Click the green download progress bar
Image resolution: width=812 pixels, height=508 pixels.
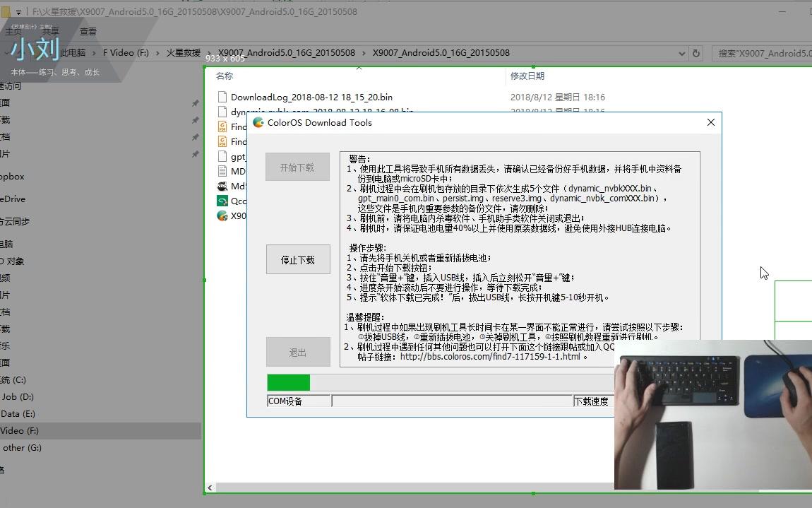pyautogui.click(x=289, y=382)
